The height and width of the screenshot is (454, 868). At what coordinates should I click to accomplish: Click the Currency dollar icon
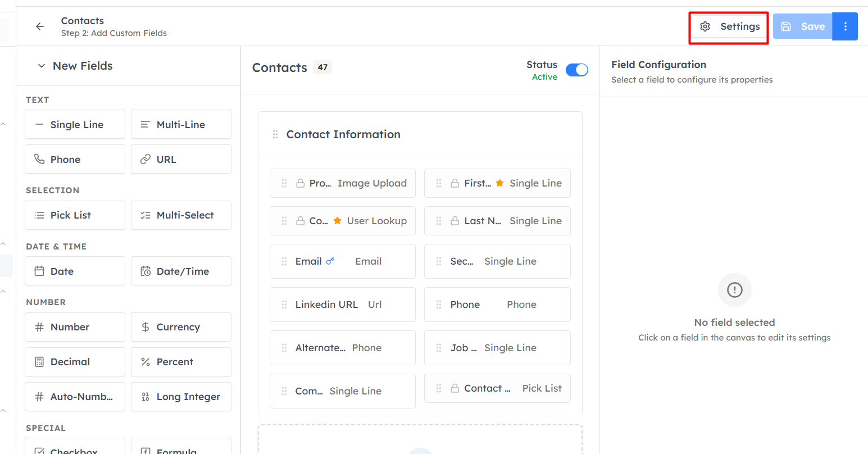point(146,326)
